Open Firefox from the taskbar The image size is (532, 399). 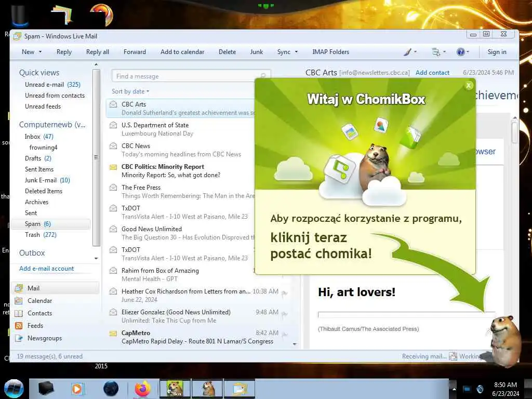click(x=142, y=389)
